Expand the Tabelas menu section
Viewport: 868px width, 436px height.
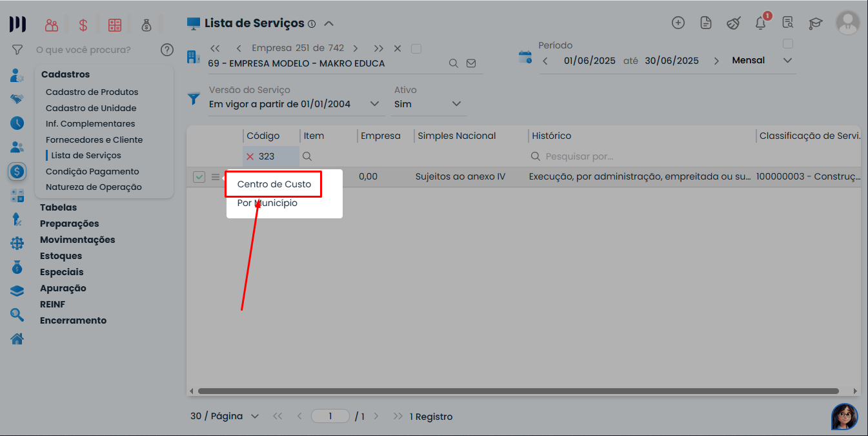click(x=58, y=207)
